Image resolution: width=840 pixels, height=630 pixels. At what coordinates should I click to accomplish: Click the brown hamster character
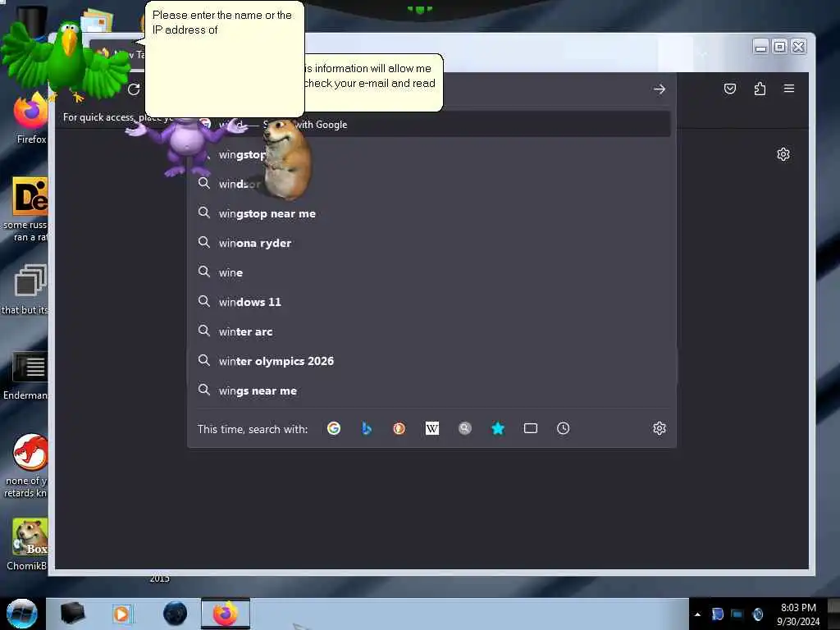[286, 160]
